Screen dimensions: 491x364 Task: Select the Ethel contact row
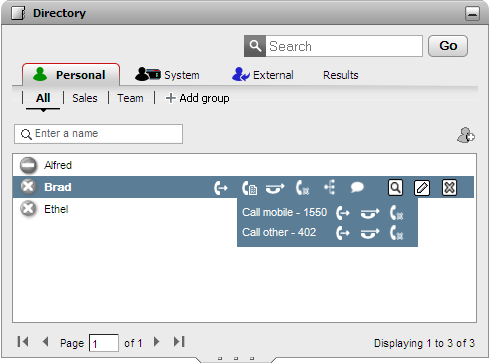243,209
